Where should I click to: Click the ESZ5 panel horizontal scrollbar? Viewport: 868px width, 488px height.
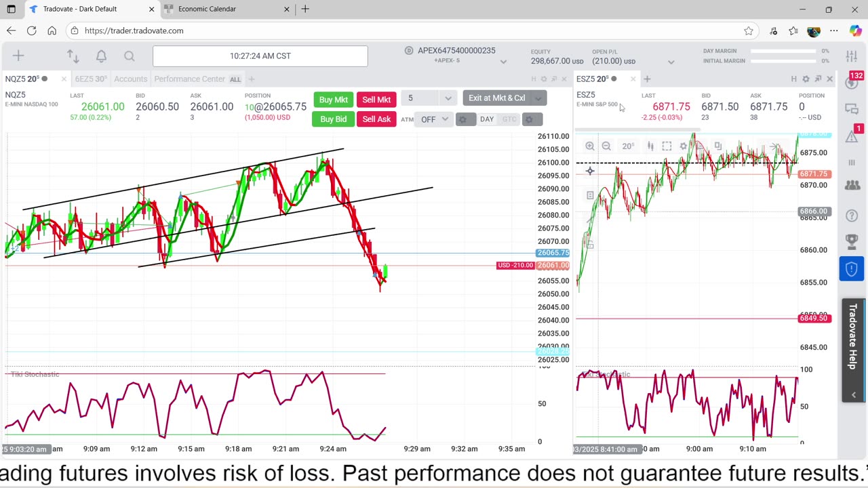[x=637, y=129]
